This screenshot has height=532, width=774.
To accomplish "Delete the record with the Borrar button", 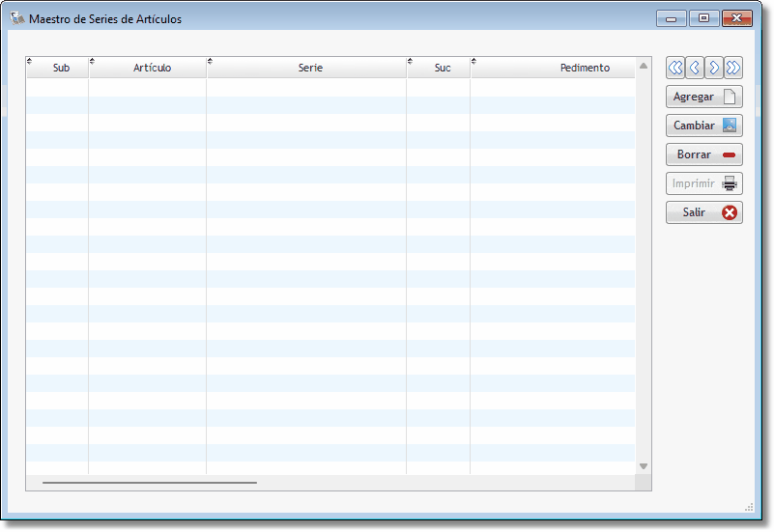I will pos(703,154).
